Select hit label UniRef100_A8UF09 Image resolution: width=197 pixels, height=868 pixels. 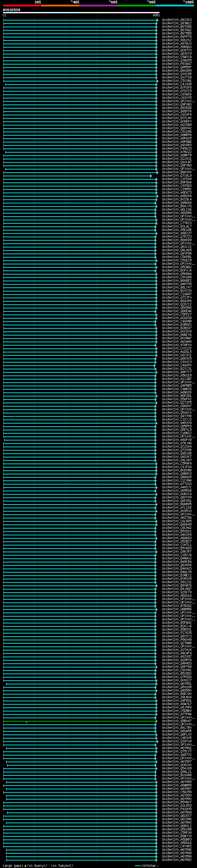[176, 440]
